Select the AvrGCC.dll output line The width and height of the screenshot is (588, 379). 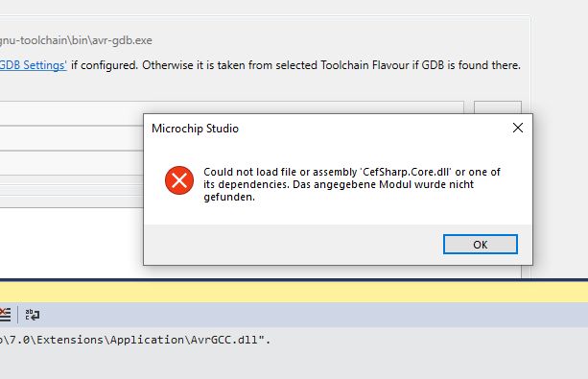[135, 340]
